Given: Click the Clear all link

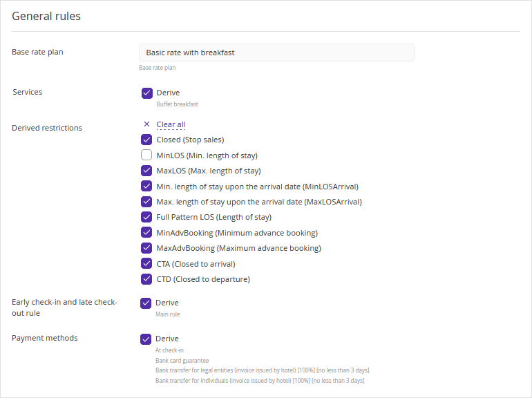Looking at the screenshot, I should click(x=171, y=124).
